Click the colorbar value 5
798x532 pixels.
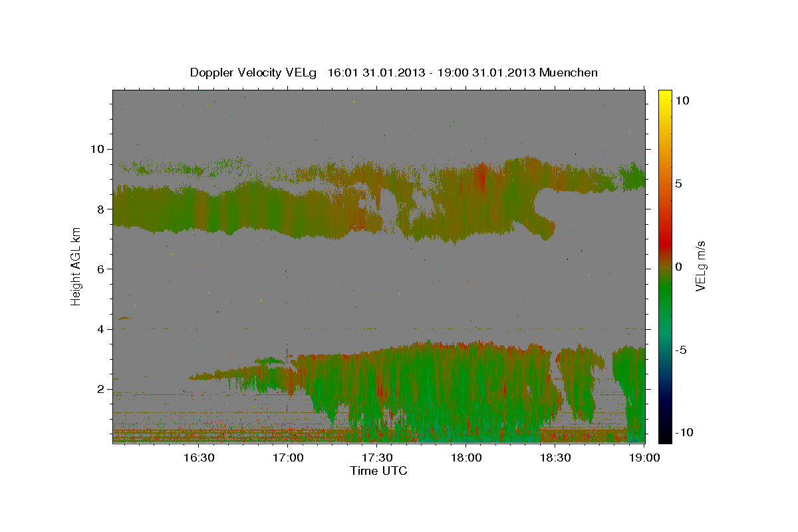[679, 184]
